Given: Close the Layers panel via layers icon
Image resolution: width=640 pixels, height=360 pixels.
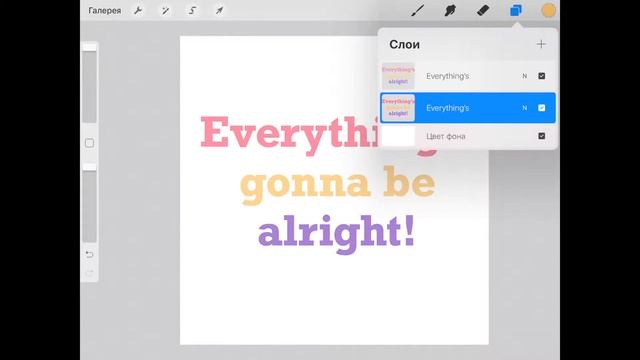Looking at the screenshot, I should pos(516,11).
